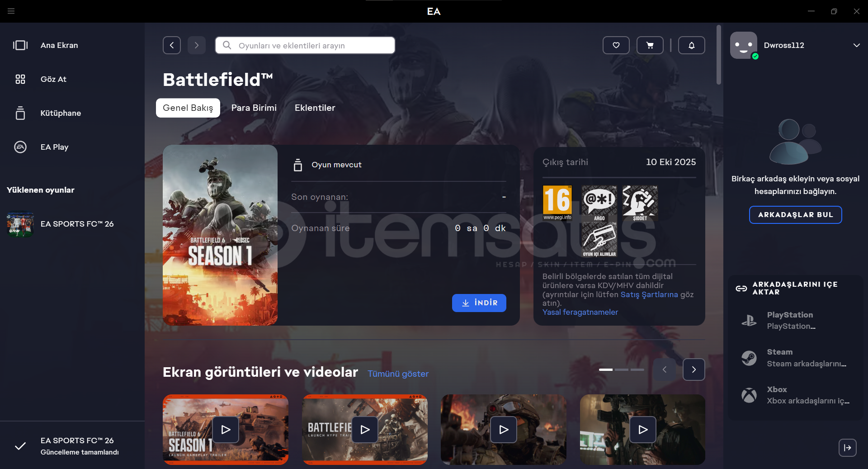Import friends from Steam
868x469 pixels.
[796, 358]
